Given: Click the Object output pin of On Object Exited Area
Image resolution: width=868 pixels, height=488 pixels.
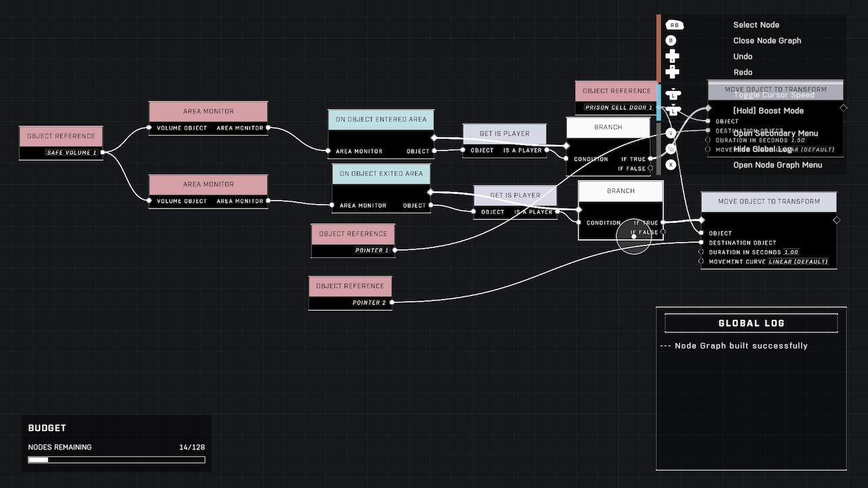Looking at the screenshot, I should 431,205.
